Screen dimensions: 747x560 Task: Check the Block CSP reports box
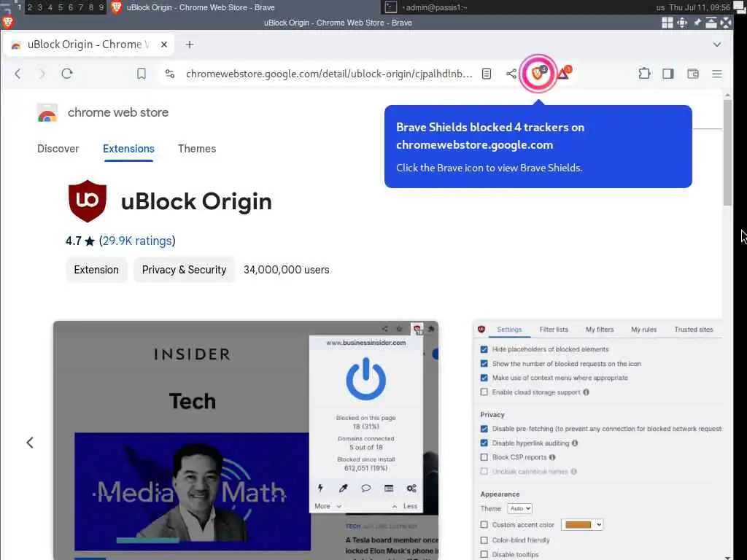click(x=484, y=457)
